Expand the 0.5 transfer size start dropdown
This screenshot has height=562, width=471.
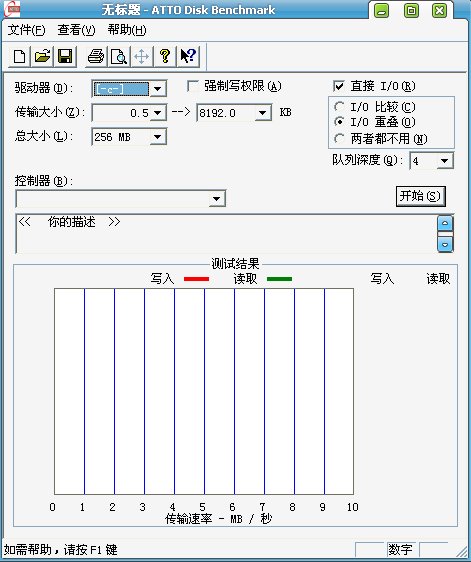click(x=158, y=113)
